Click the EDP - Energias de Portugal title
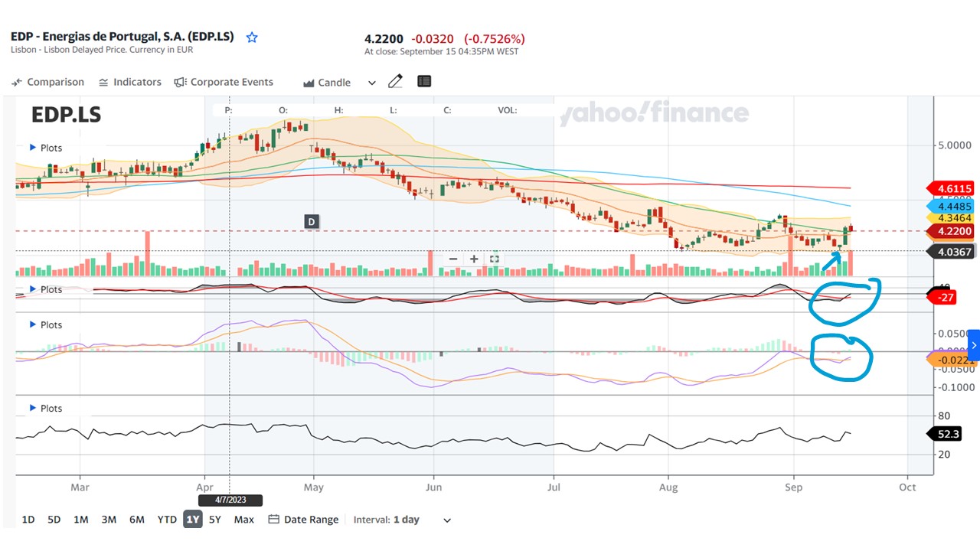 click(124, 36)
